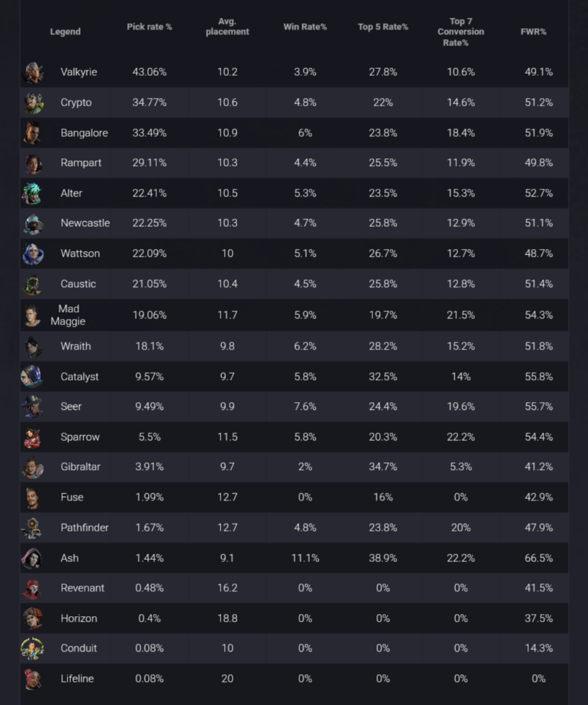Screen dimensions: 588x705
Task: Click the Ash legend portrait
Action: tap(32, 558)
